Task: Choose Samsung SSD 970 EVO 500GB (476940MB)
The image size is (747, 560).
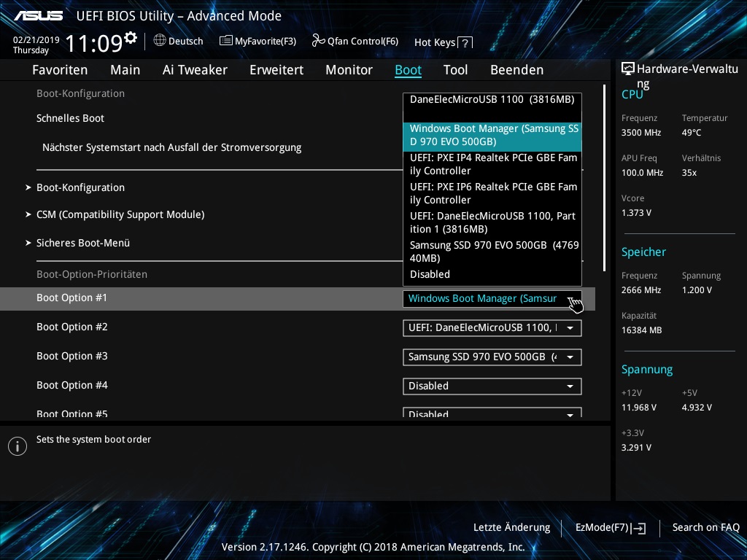Action: coord(492,252)
